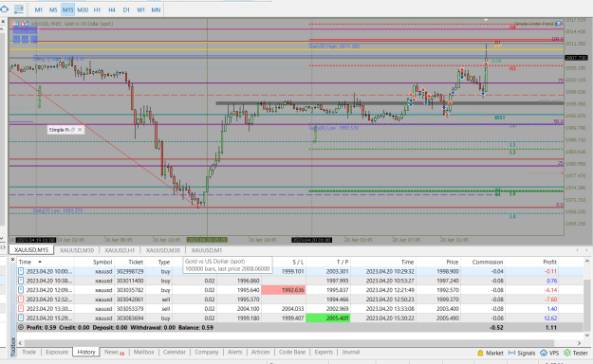Click the second chart icon beside XAUUSD title
593x364 pixels.
coord(24,24)
